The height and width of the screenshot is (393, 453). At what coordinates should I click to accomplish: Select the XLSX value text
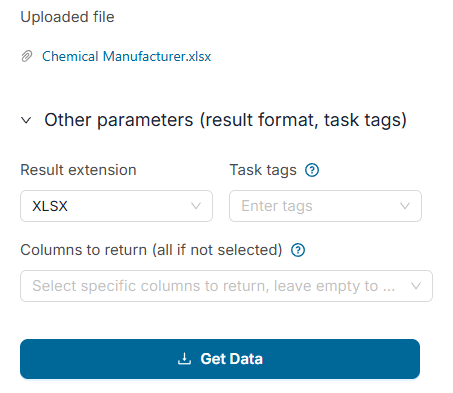pyautogui.click(x=50, y=206)
